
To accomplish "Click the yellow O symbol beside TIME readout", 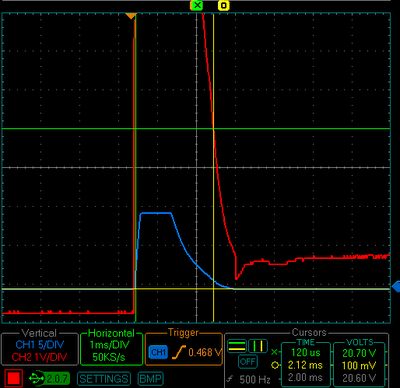I will coord(275,365).
